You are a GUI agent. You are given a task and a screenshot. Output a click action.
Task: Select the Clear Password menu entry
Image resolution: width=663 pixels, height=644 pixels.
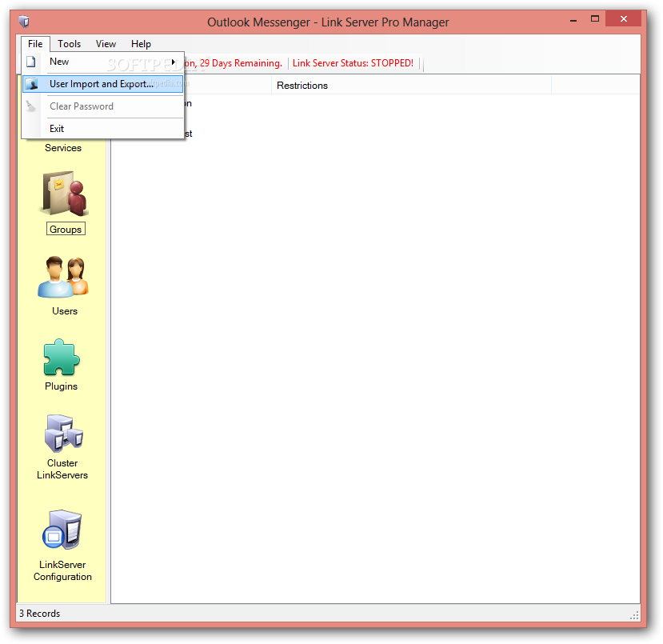[102, 106]
